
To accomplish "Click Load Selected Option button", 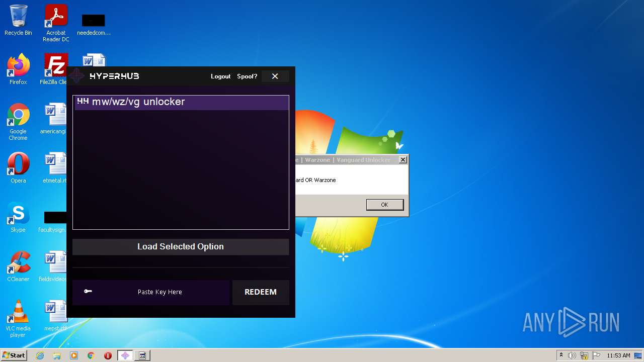I will [x=181, y=246].
